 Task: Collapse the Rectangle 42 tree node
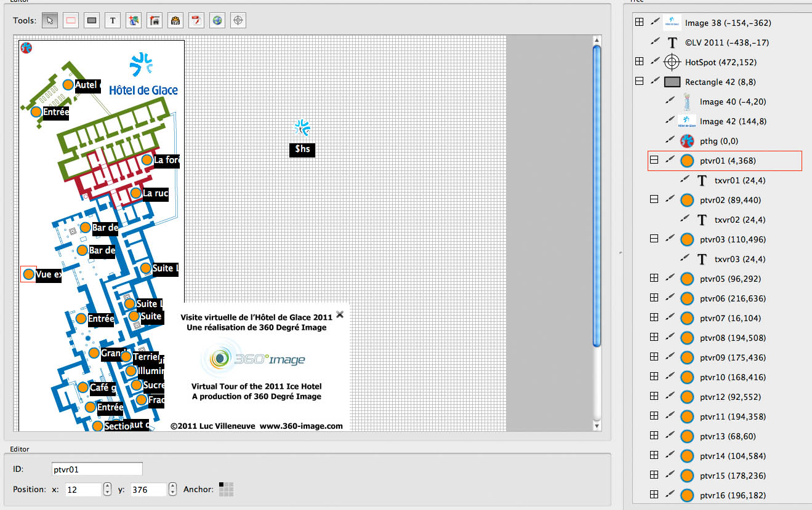pos(640,81)
